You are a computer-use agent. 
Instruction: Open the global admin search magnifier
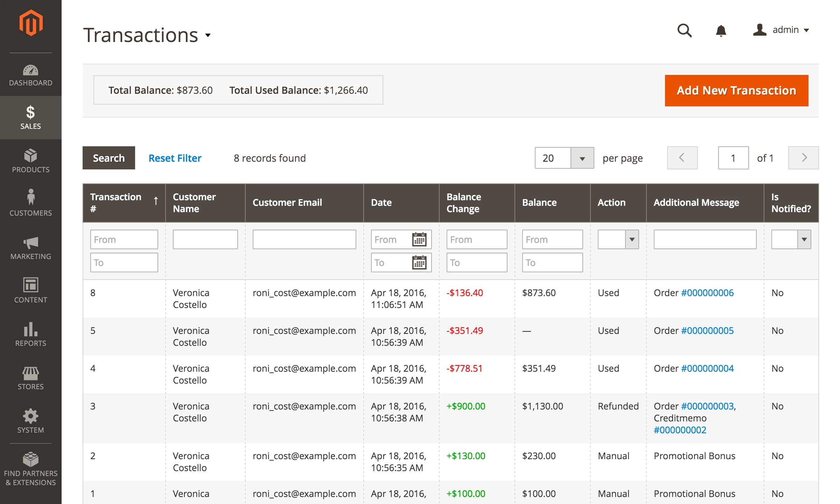click(684, 31)
